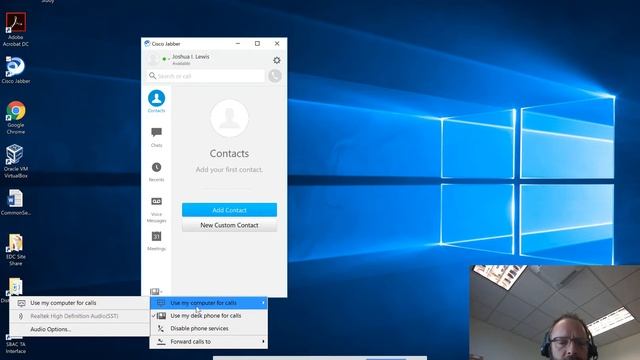This screenshot has width=640, height=360.
Task: Maximize the Cisco Jabber window
Action: 257,43
